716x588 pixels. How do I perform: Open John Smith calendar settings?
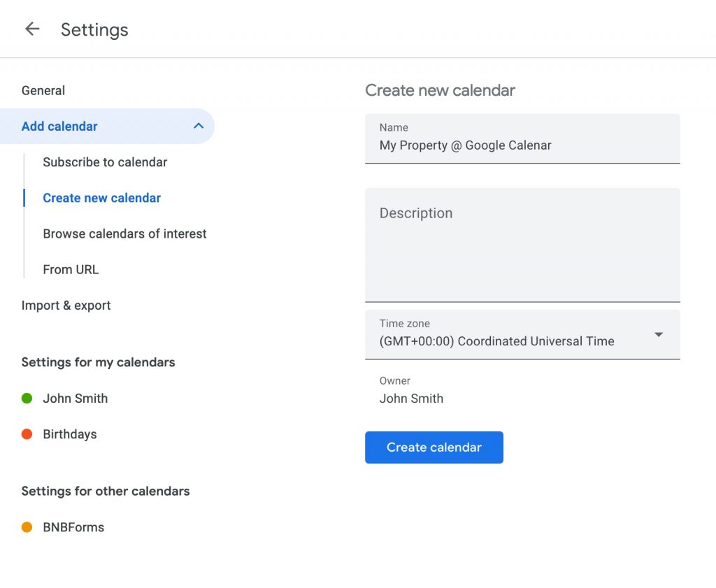tap(76, 399)
